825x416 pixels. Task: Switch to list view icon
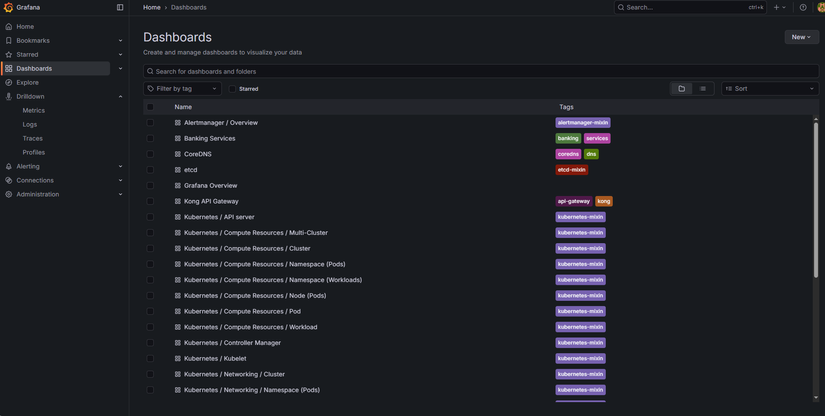[x=703, y=89]
